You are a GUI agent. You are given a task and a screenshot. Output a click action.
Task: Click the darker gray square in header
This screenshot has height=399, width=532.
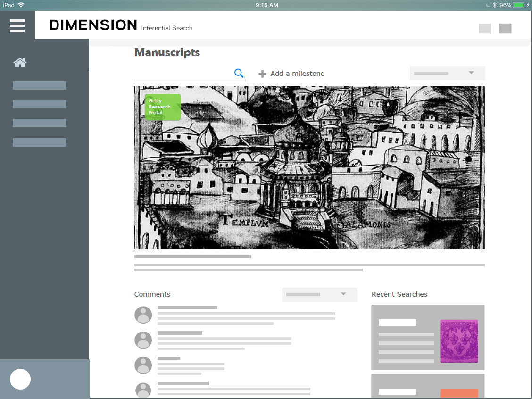[x=505, y=28]
